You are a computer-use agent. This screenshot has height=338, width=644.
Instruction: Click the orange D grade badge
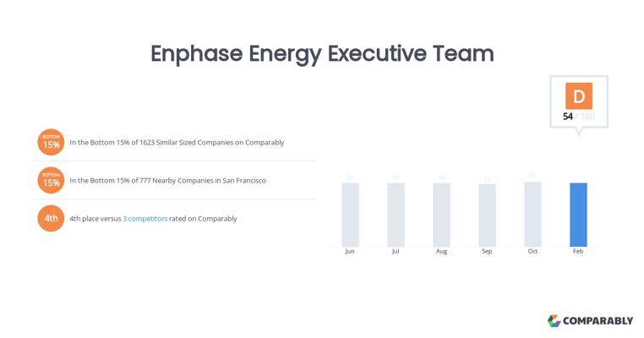point(579,95)
